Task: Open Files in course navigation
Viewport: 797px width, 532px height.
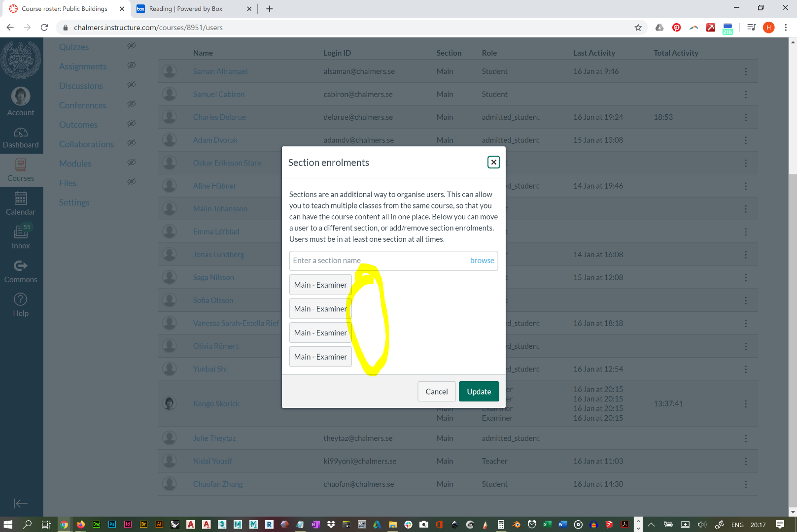Action: coord(68,183)
